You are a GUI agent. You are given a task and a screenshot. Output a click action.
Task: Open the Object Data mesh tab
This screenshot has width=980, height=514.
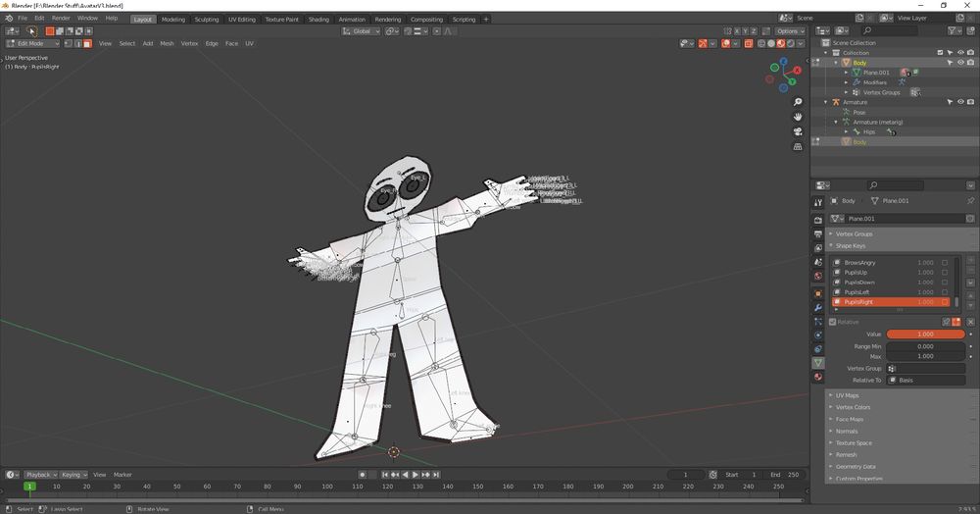click(x=818, y=363)
